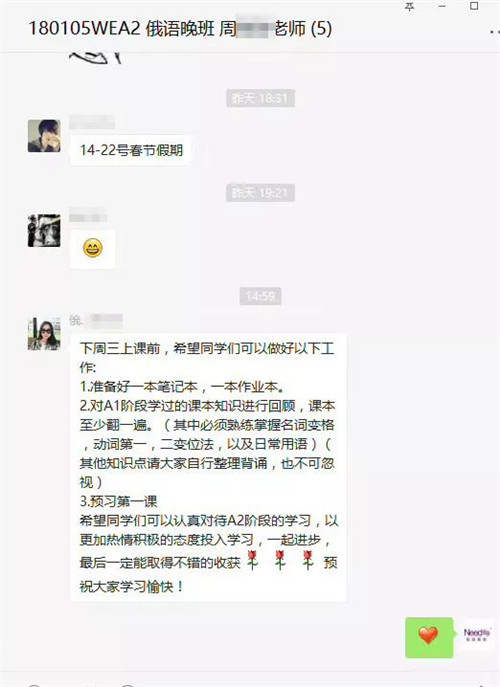Minimize the chat window
500x687 pixels.
pyautogui.click(x=442, y=7)
